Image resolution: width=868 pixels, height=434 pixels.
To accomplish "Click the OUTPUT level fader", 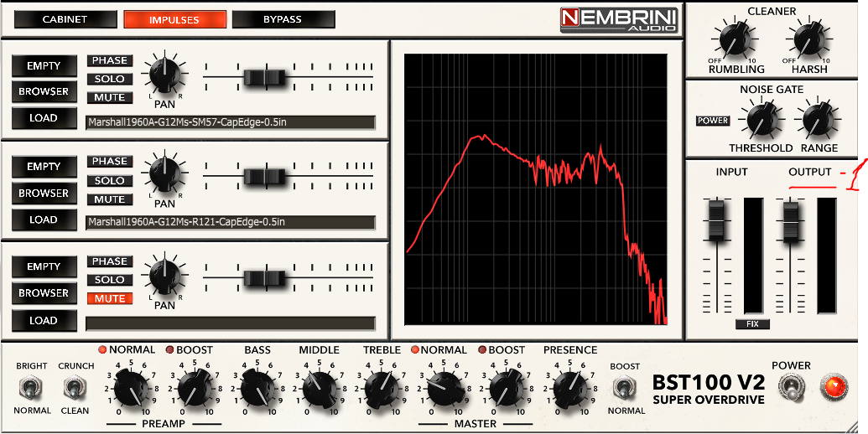I will click(x=791, y=222).
